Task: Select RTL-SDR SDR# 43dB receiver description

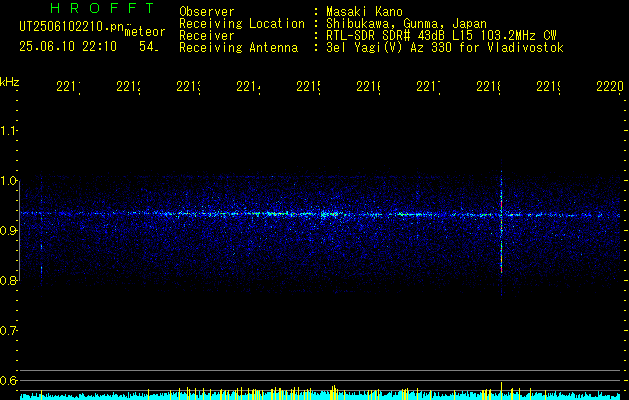Action: (x=441, y=36)
